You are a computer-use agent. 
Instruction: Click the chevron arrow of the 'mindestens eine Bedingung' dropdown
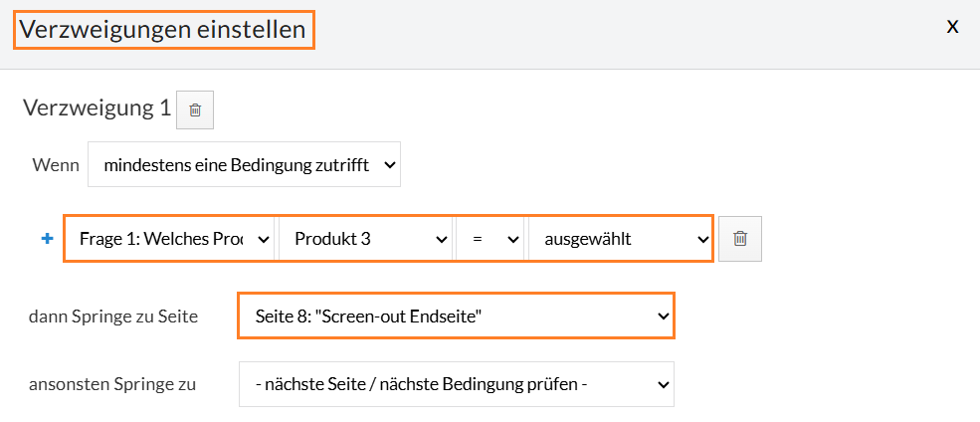tap(390, 165)
